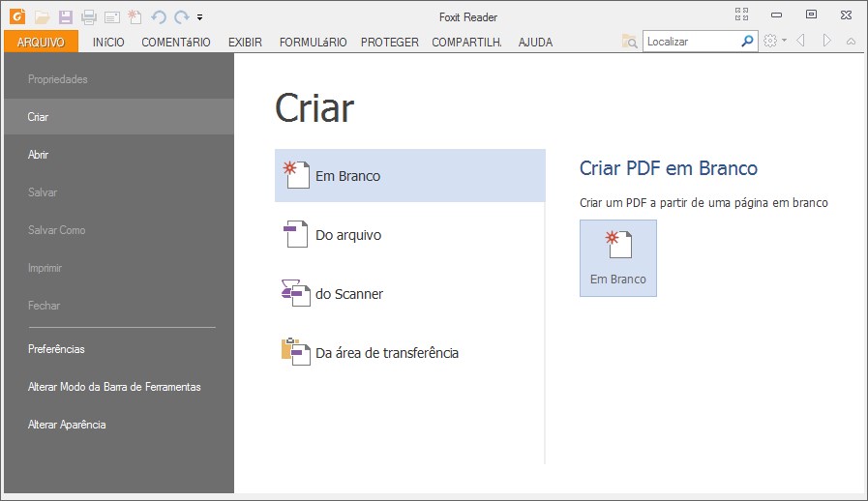868x501 pixels.
Task: Click the undo arrow icon
Action: coord(159,17)
